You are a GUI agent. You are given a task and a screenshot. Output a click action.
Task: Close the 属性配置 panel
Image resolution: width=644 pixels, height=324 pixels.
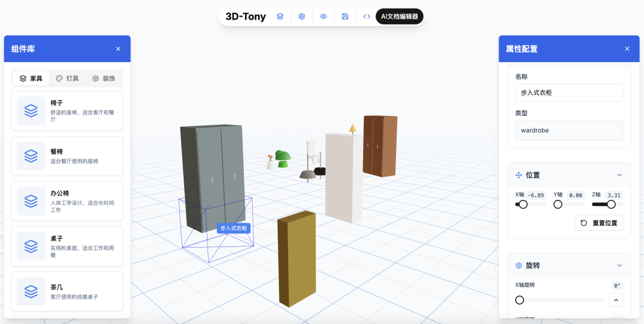click(x=627, y=49)
